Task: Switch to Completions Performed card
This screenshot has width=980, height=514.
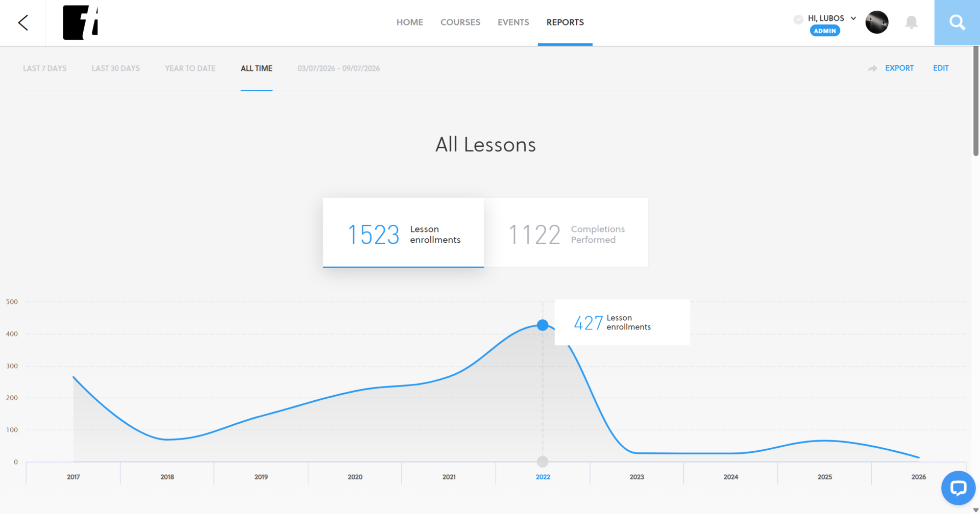Action: coord(566,233)
